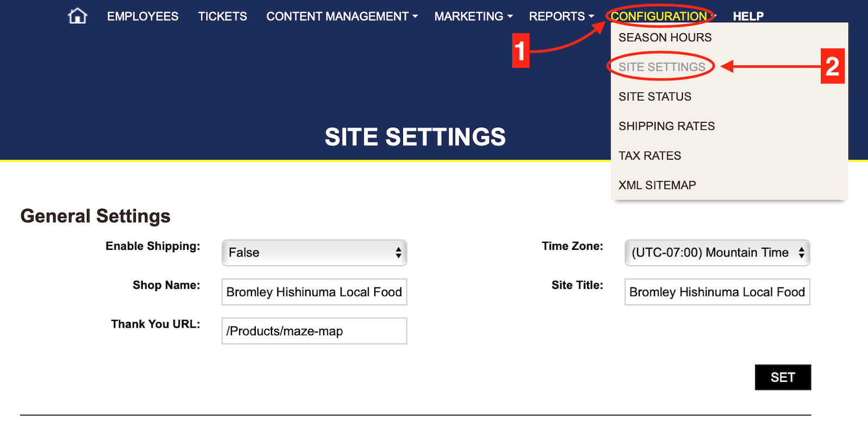The width and height of the screenshot is (868, 427).
Task: Open Tax Rates configuration
Action: pos(650,156)
